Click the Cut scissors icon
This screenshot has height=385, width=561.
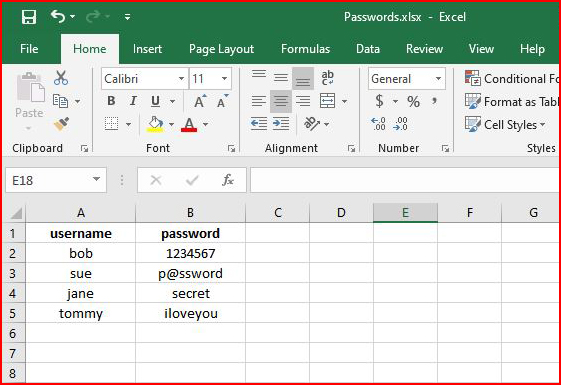[x=61, y=78]
